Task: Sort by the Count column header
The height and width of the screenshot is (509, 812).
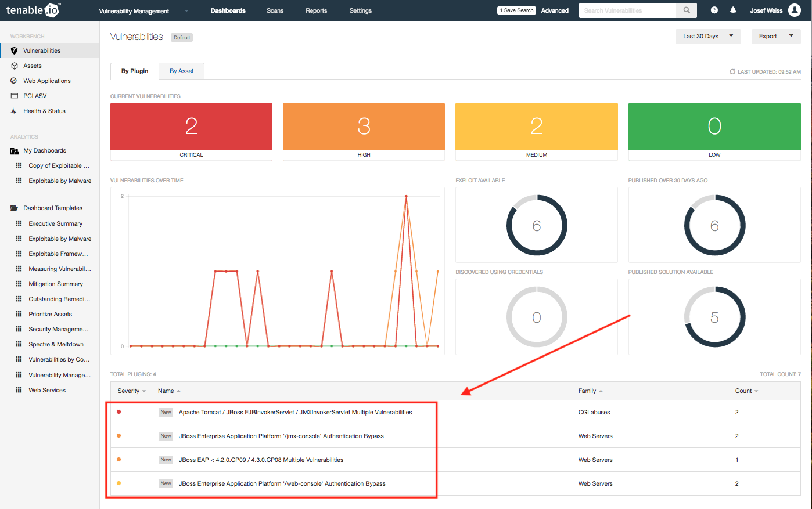Action: pos(746,391)
